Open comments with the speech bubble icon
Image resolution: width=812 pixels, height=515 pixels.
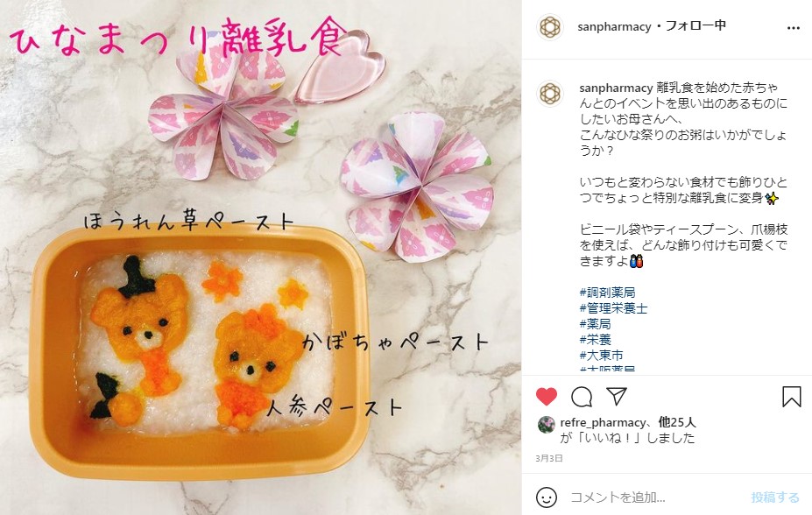582,397
